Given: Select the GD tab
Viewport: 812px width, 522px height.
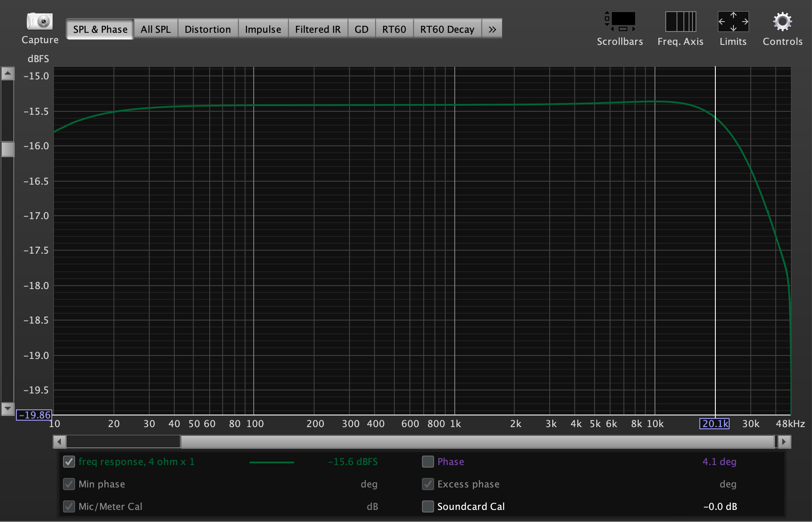Looking at the screenshot, I should coord(362,29).
